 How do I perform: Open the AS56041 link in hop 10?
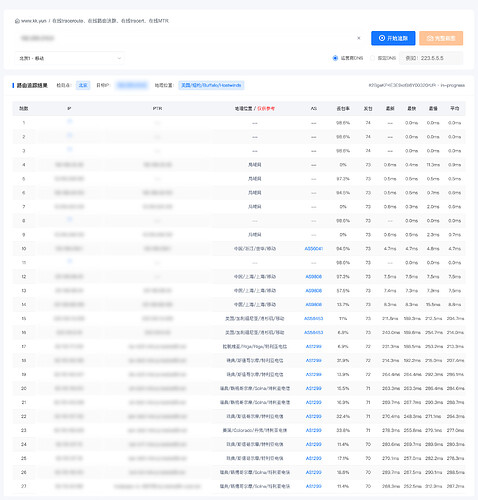click(314, 249)
